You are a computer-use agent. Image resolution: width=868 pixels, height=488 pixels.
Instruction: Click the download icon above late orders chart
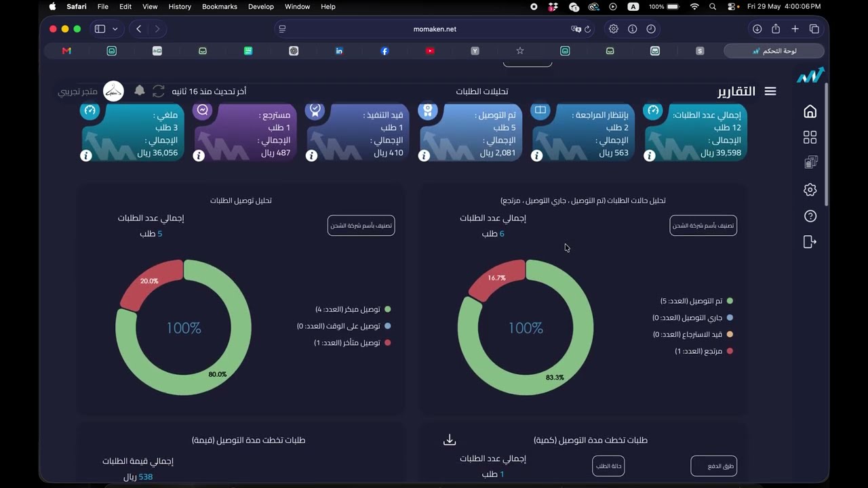tap(450, 440)
